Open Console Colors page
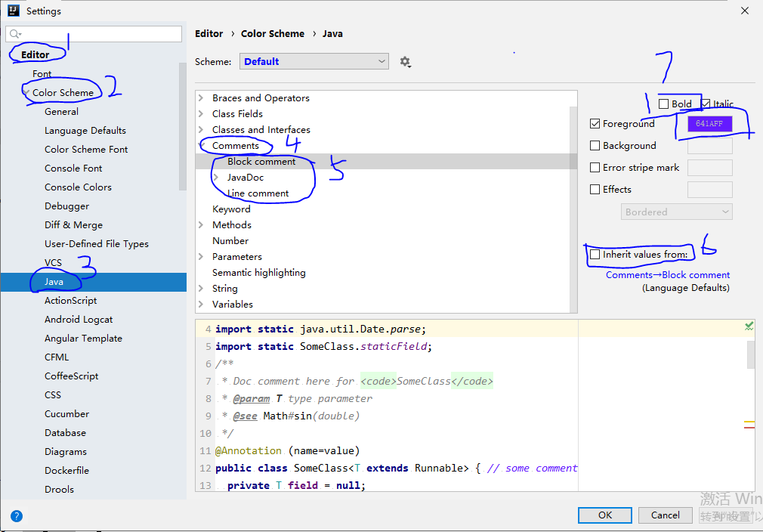The image size is (763, 532). point(78,187)
